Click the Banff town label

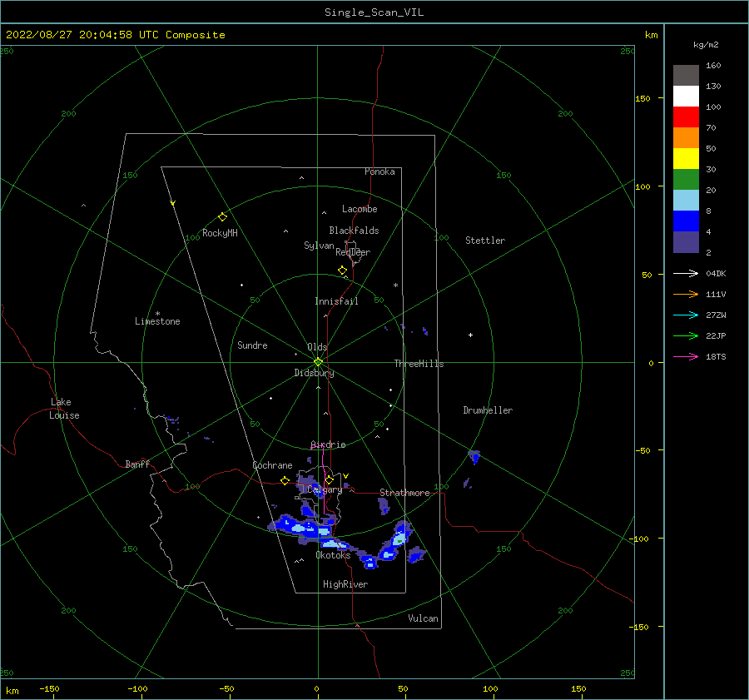point(137,464)
